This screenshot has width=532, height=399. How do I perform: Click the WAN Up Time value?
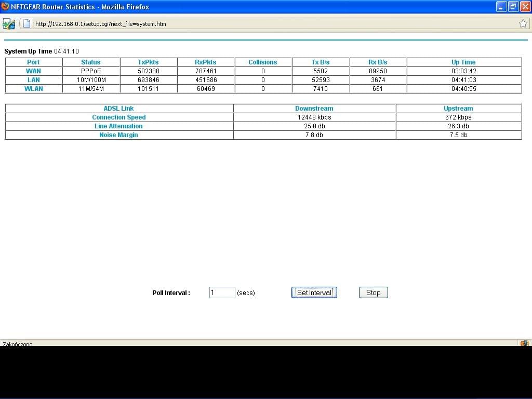(463, 71)
